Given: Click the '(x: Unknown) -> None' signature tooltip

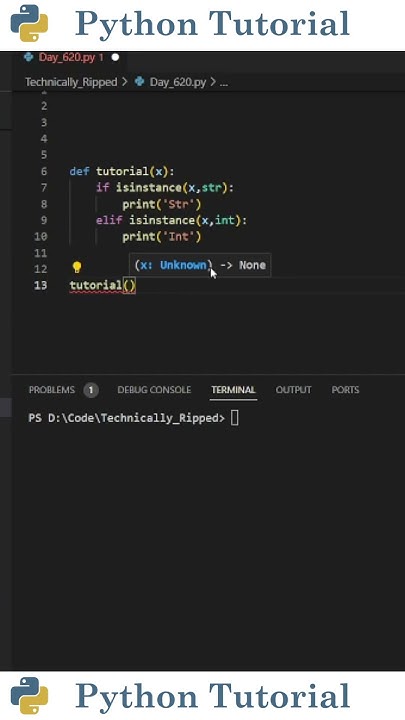Looking at the screenshot, I should coord(200,265).
